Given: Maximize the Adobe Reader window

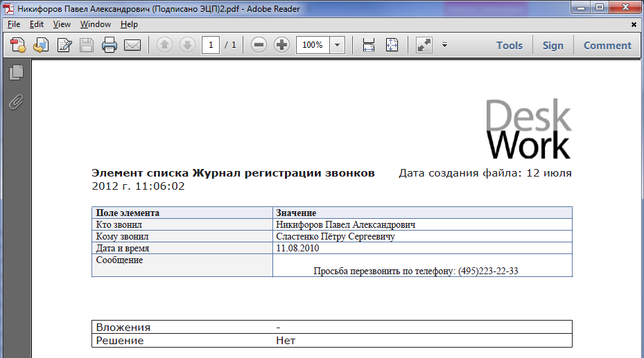Looking at the screenshot, I should coord(599,7).
